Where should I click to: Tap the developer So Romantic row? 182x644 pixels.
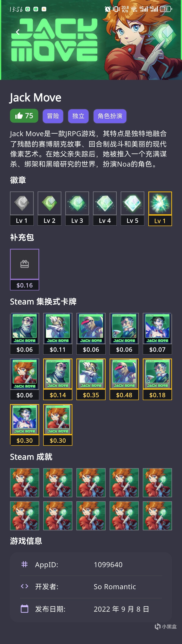click(x=91, y=587)
